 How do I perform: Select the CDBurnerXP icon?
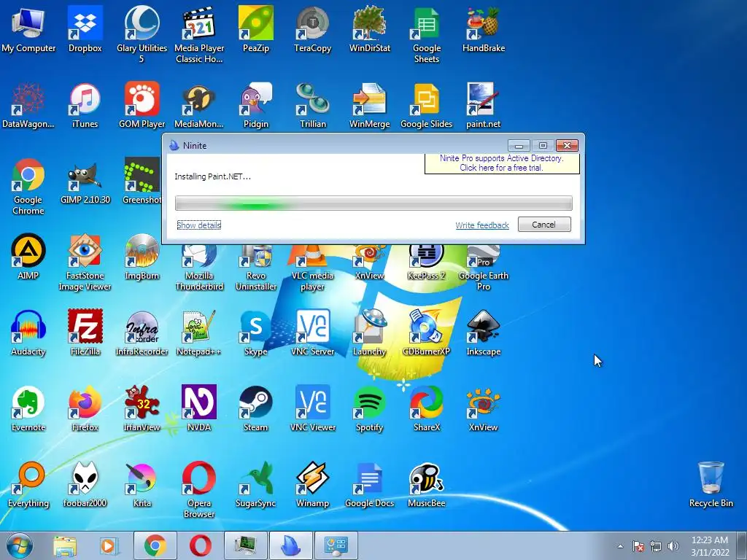pos(426,332)
